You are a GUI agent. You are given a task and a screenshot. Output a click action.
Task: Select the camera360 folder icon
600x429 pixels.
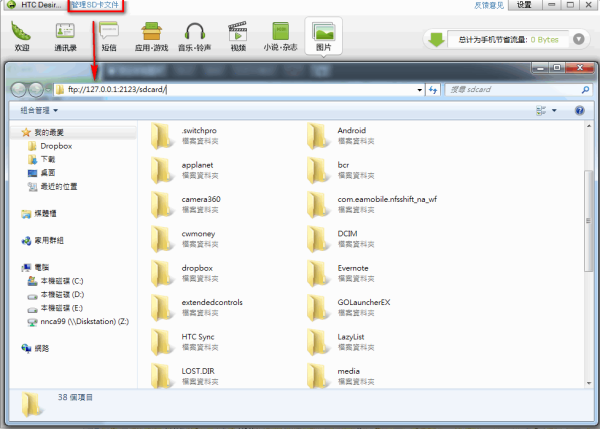coord(161,205)
